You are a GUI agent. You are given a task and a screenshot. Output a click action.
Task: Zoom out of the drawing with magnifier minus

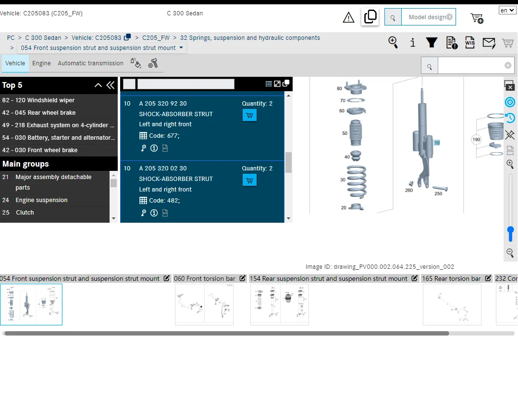(510, 253)
